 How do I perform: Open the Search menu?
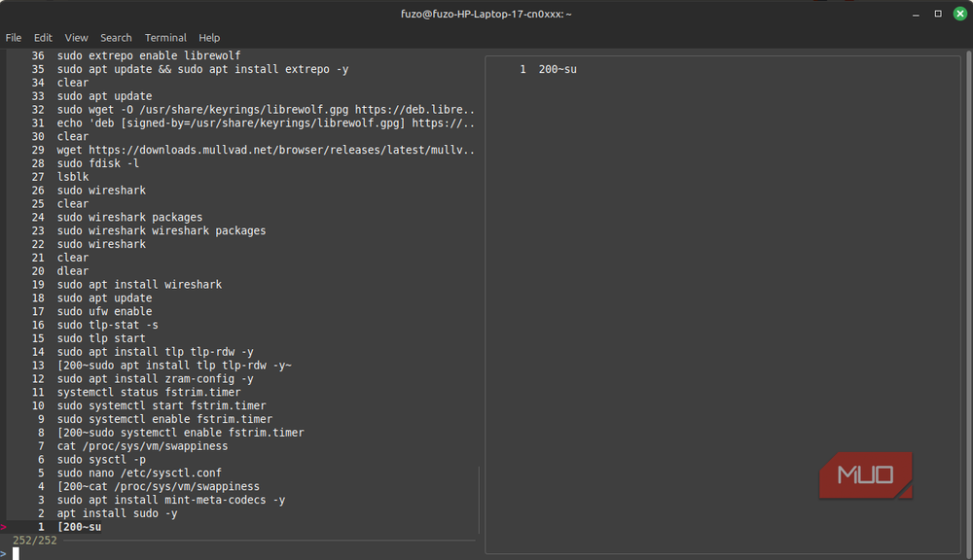[116, 38]
